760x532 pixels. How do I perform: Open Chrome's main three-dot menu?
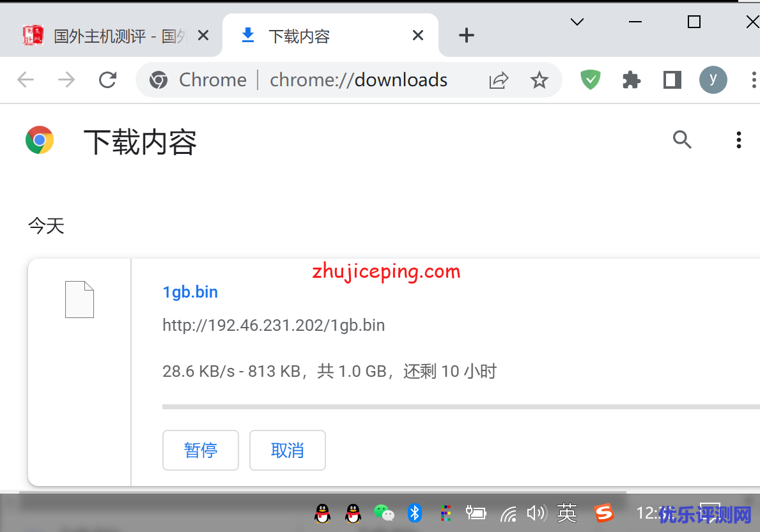(x=753, y=80)
